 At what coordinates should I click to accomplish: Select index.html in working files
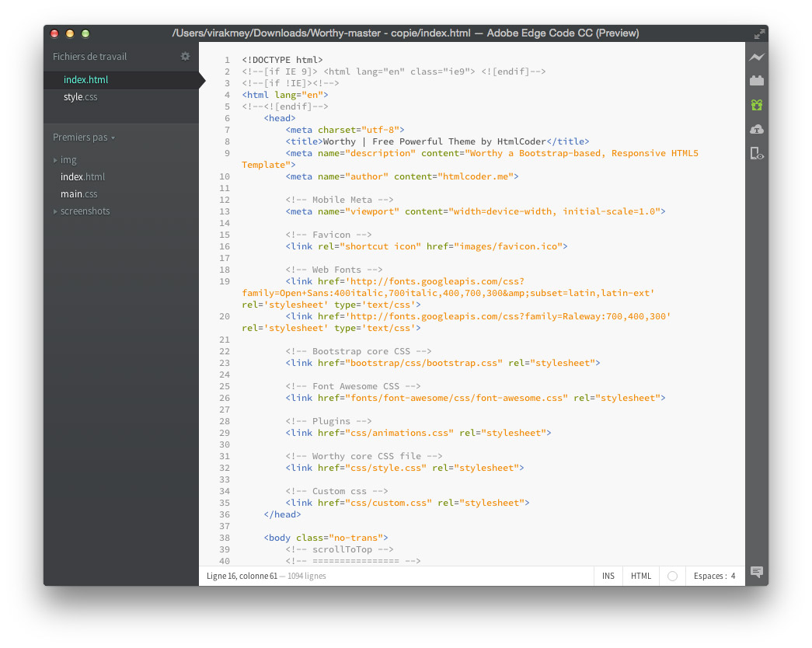(x=85, y=80)
